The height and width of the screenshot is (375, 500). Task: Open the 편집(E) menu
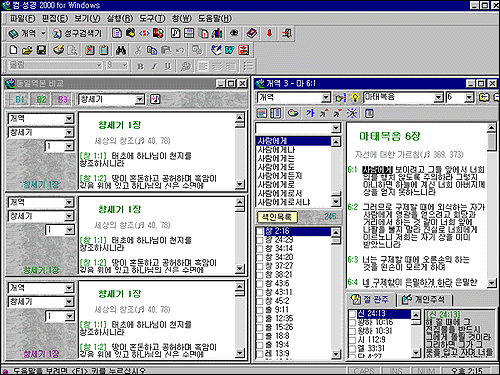pos(55,18)
